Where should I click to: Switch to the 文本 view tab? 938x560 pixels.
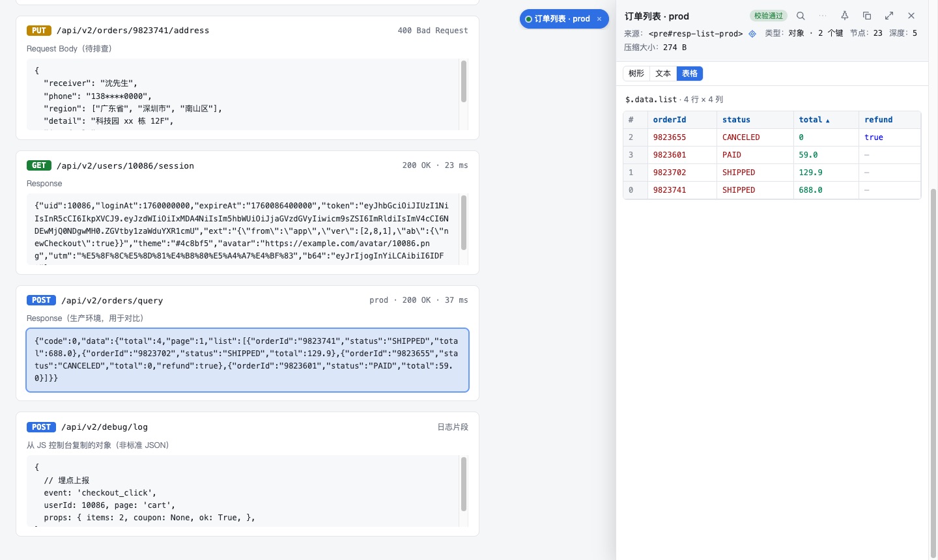tap(663, 74)
